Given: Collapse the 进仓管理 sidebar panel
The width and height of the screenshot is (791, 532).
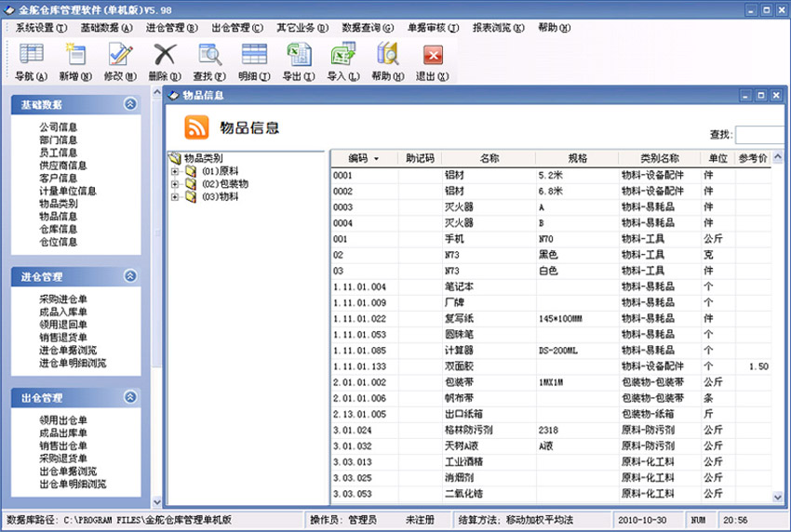Looking at the screenshot, I should 130,276.
